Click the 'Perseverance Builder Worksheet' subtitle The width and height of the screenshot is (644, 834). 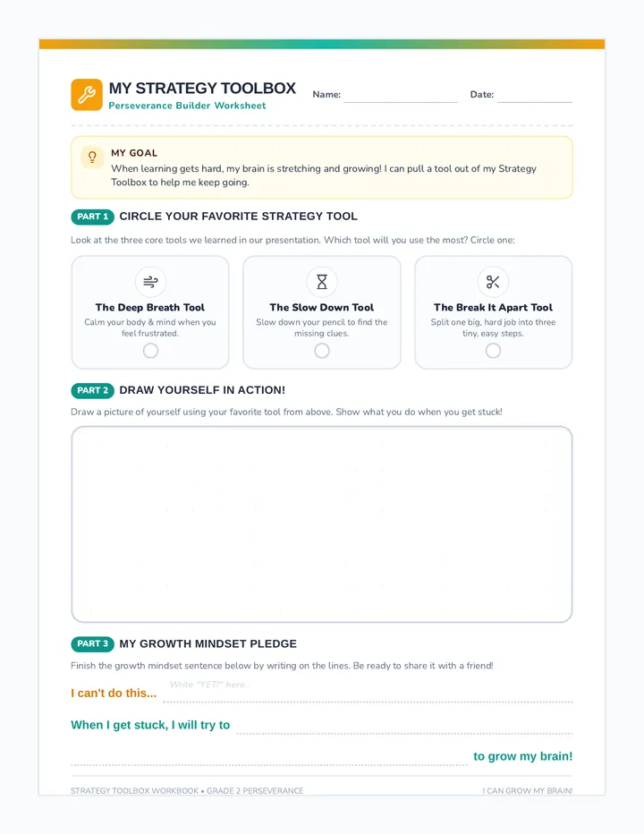pyautogui.click(x=187, y=106)
